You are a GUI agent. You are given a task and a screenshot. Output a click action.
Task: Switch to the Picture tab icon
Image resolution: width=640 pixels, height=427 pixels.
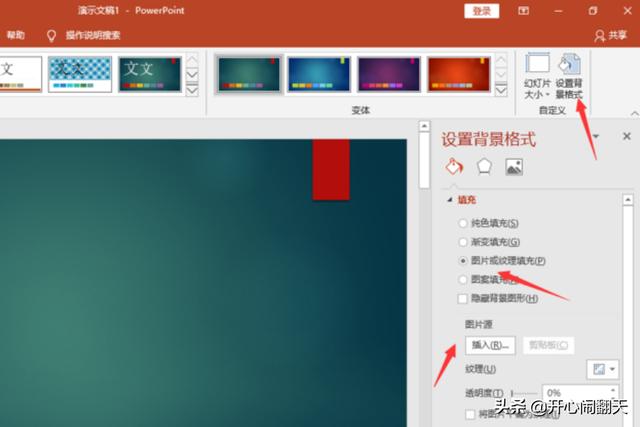[514, 167]
